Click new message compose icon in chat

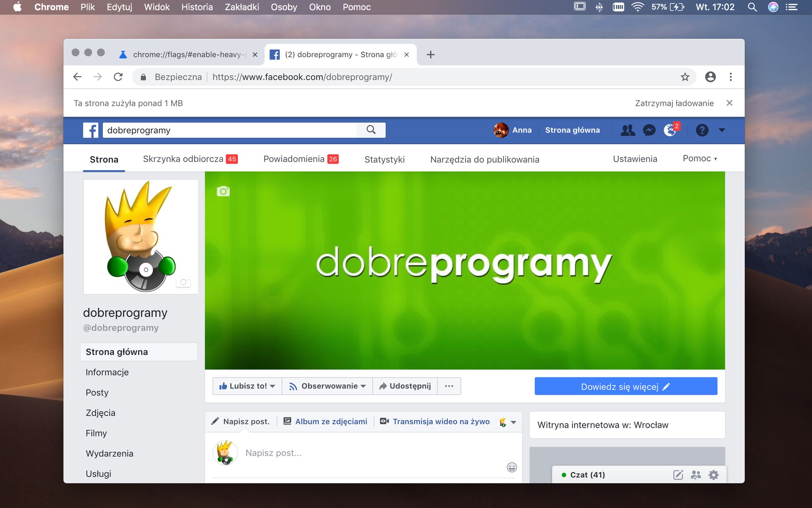click(678, 475)
